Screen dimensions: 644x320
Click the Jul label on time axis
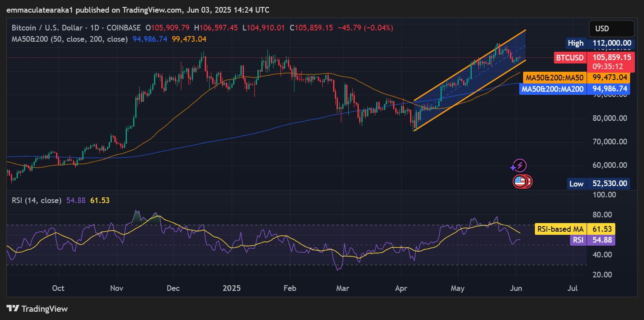pyautogui.click(x=573, y=288)
